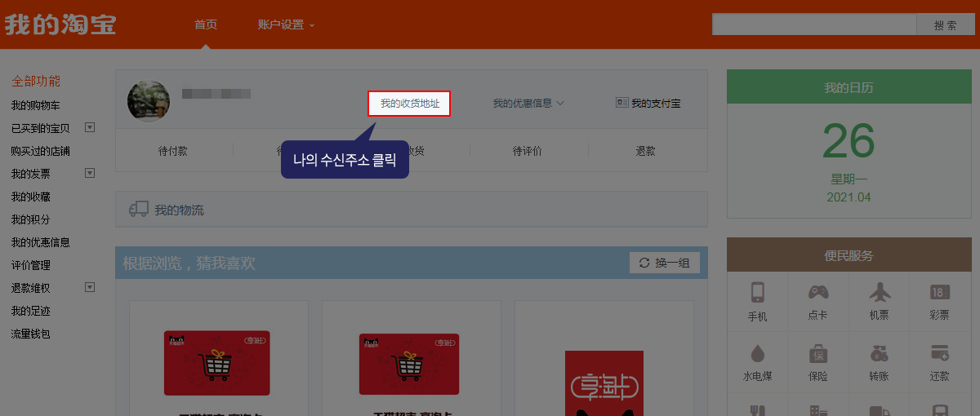
Task: Click the lottery (彩票) icon
Action: click(939, 292)
